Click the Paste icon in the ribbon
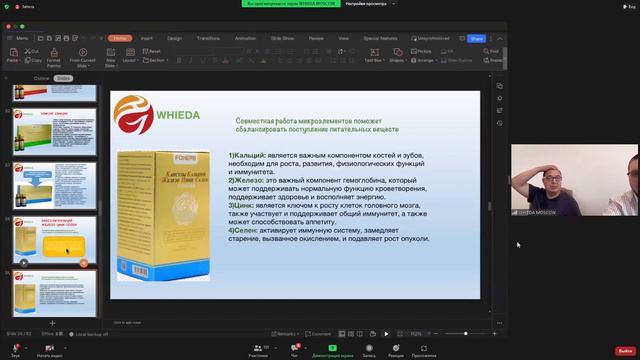640x360 pixels. (x=13, y=52)
